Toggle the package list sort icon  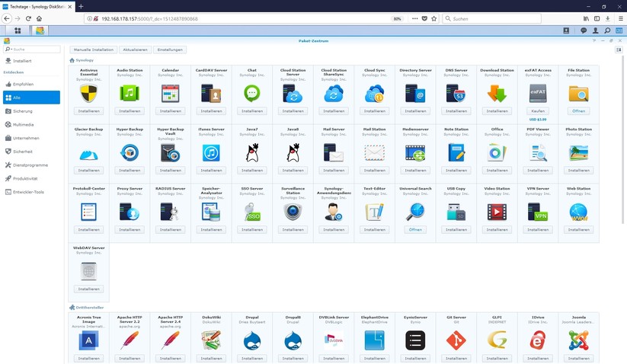tap(619, 49)
